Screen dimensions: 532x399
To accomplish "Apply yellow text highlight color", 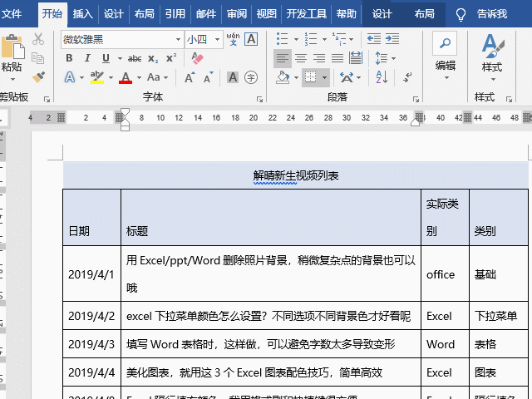I will 97,77.
